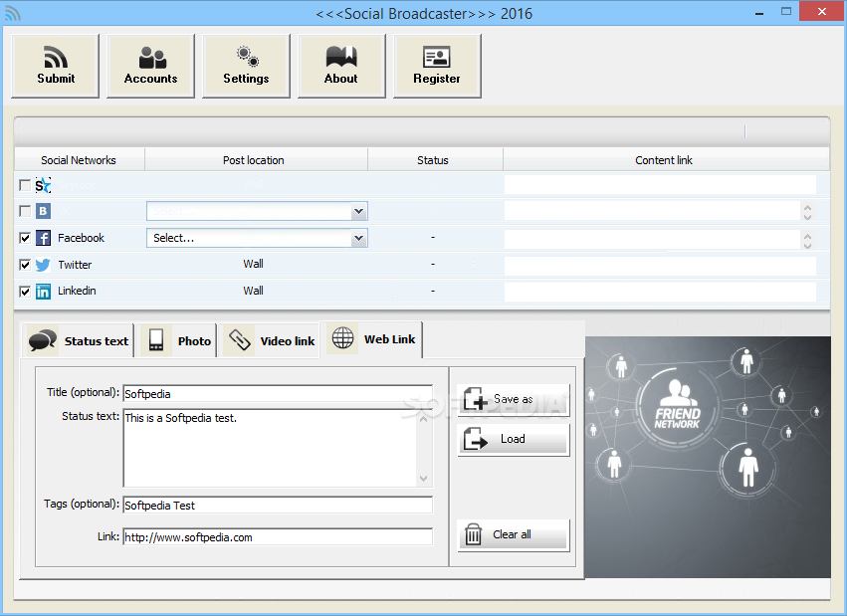Click the Linkedin logo icon
This screenshot has height=616, width=847.
pos(43,291)
